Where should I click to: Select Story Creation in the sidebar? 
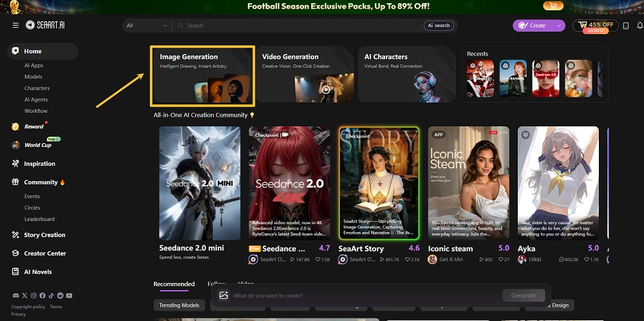tap(44, 235)
